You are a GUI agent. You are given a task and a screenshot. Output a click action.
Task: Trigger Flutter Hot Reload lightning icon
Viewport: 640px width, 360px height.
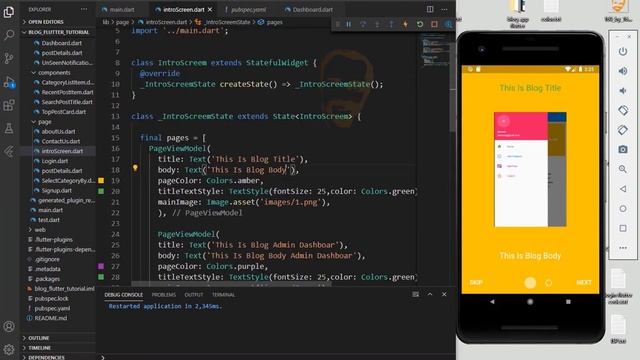[x=405, y=24]
